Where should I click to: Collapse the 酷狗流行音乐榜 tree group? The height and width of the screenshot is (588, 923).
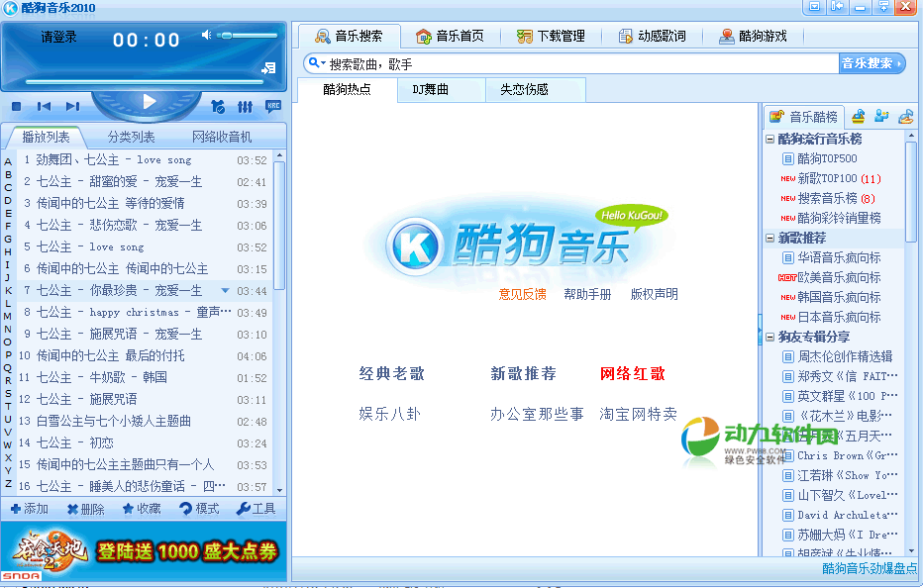[770, 140]
